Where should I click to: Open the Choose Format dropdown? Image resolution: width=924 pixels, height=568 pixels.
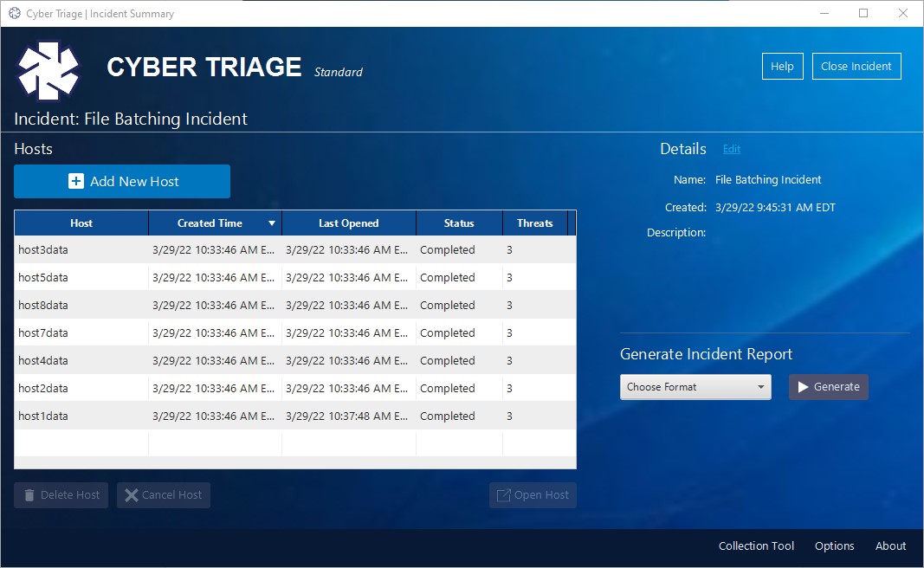[x=695, y=387]
